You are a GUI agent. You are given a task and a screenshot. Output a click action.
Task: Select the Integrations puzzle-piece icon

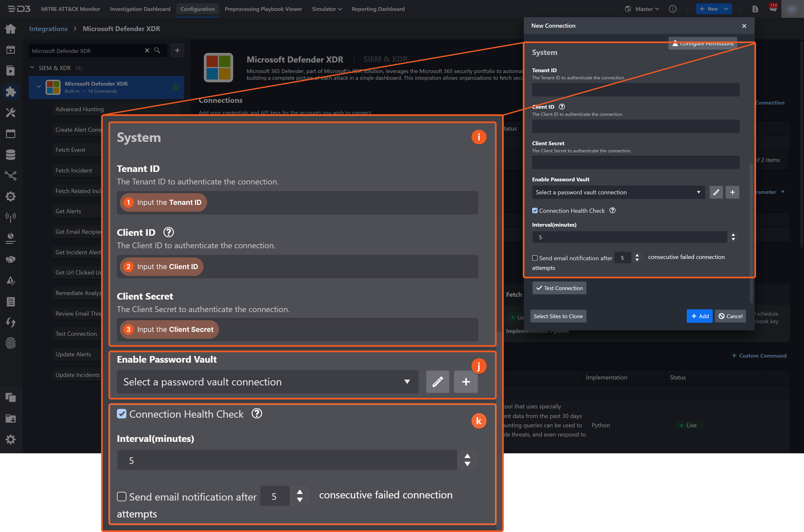coord(10,91)
